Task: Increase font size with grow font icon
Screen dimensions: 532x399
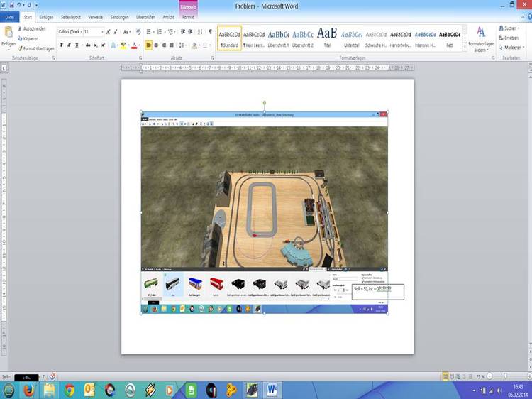Action: coord(109,32)
